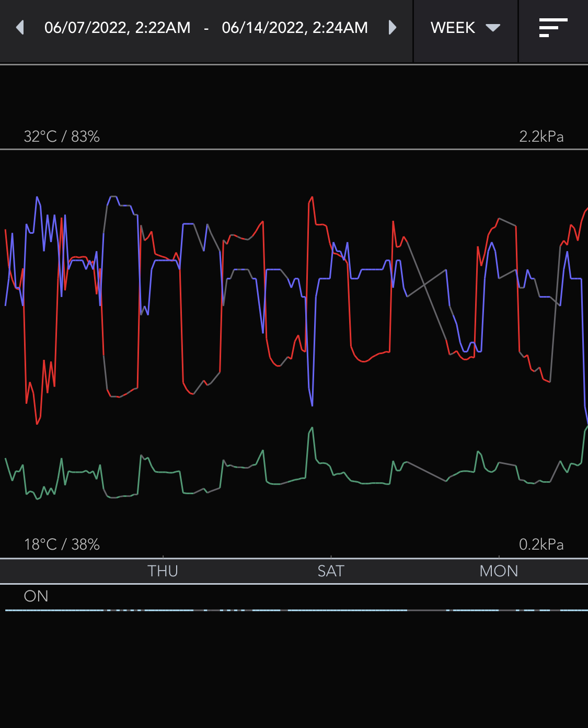
Task: Click the dash between the two dates
Action: (x=206, y=29)
